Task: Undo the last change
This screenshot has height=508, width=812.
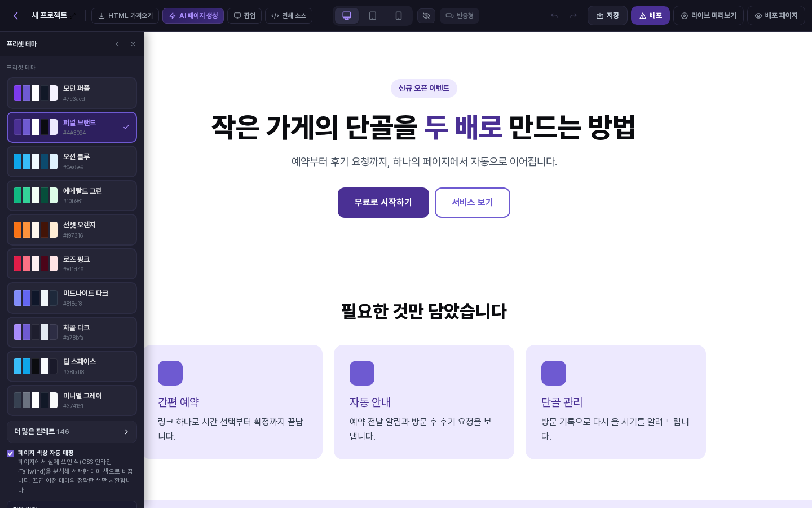Action: [554, 16]
